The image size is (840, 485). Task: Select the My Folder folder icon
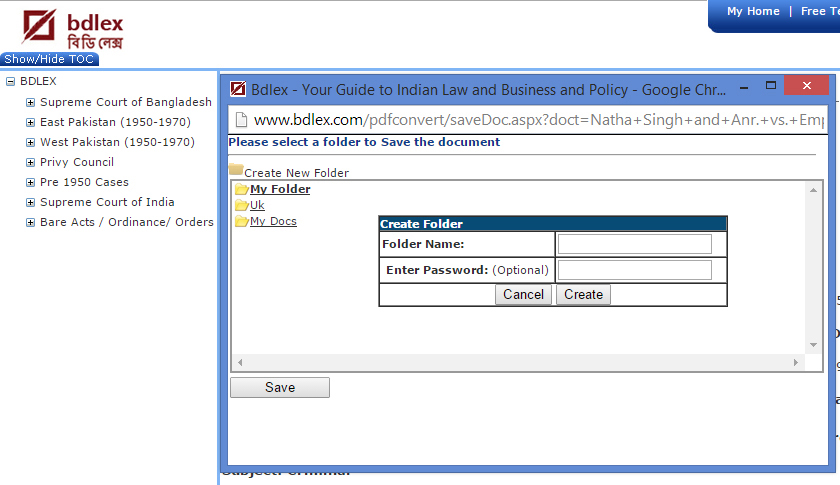click(242, 189)
